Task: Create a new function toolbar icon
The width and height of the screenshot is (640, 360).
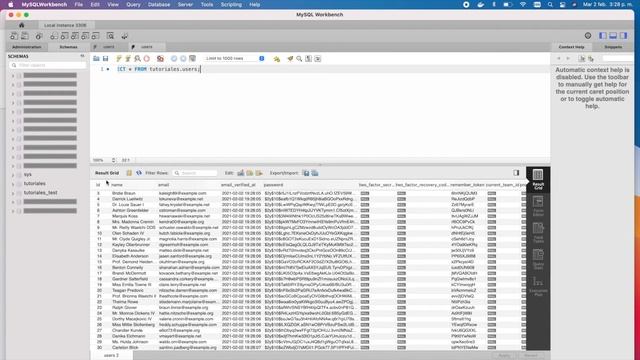Action: (x=96, y=36)
